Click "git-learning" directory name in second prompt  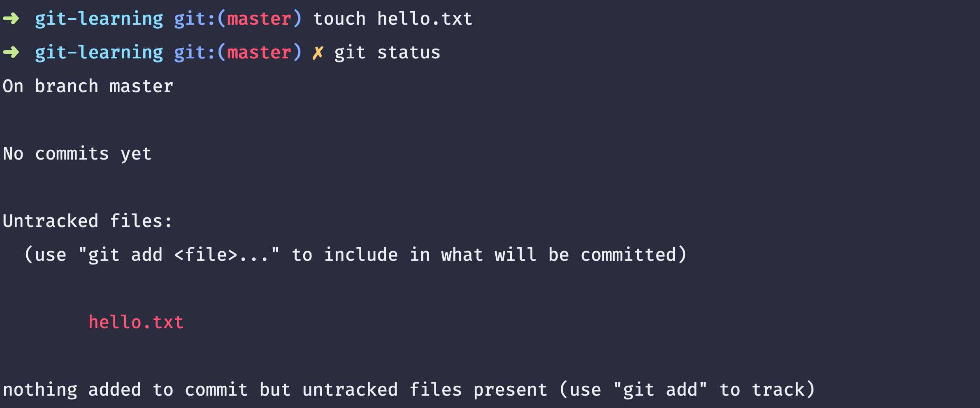pos(99,53)
